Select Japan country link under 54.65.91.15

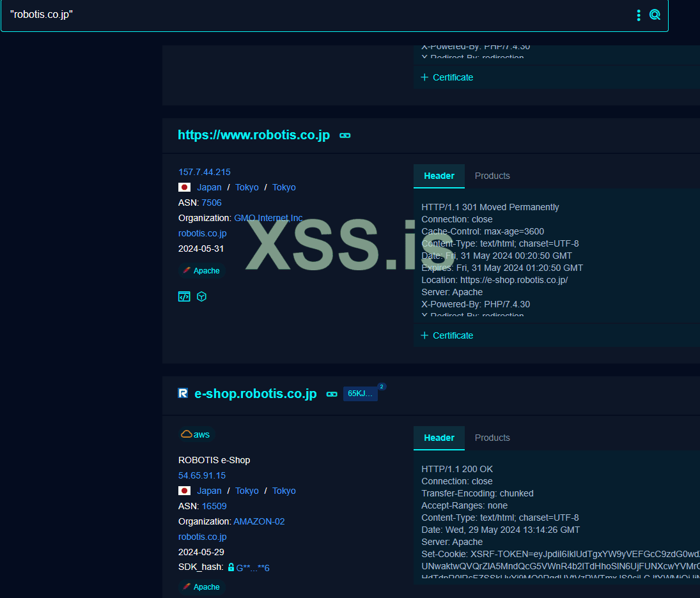pos(209,491)
